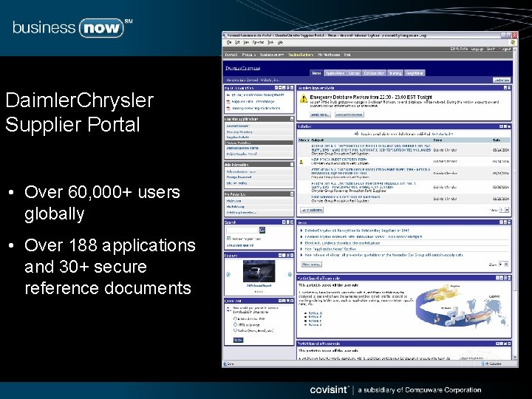
Task: Close the Search portlet with its rightmost header icon
Action: [292, 222]
